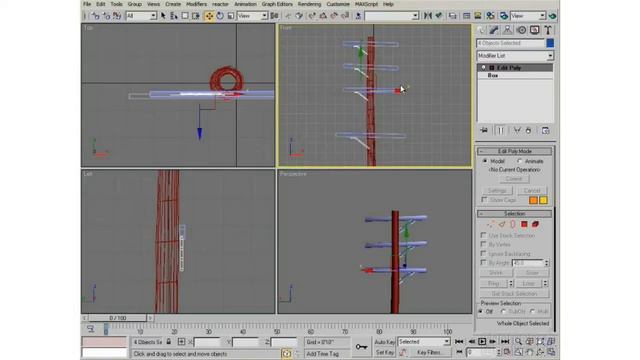
Task: Choose the Select Object arrow tool
Action: click(163, 16)
